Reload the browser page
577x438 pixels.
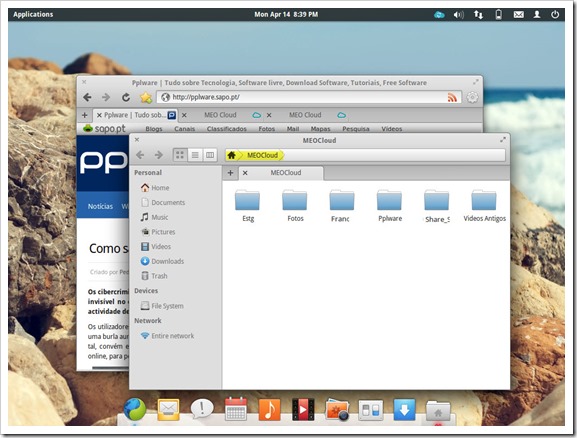(x=126, y=98)
